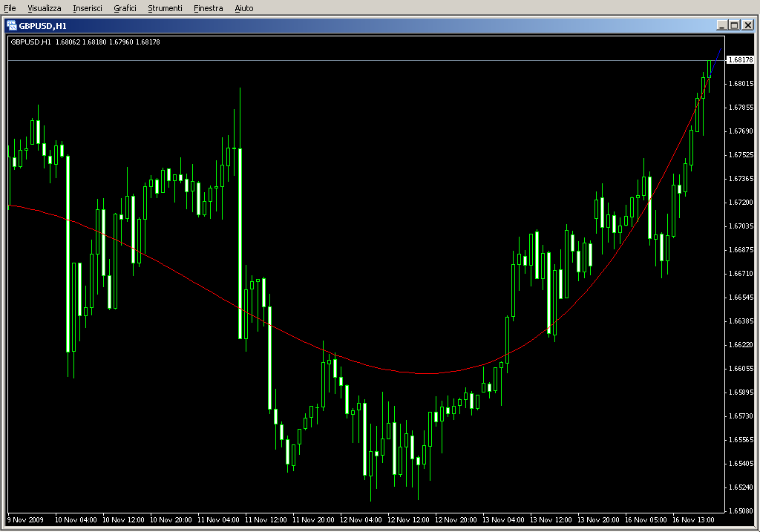The width and height of the screenshot is (760, 532).
Task: Click the 11 Nov 04:00 time label
Action: tap(218, 520)
